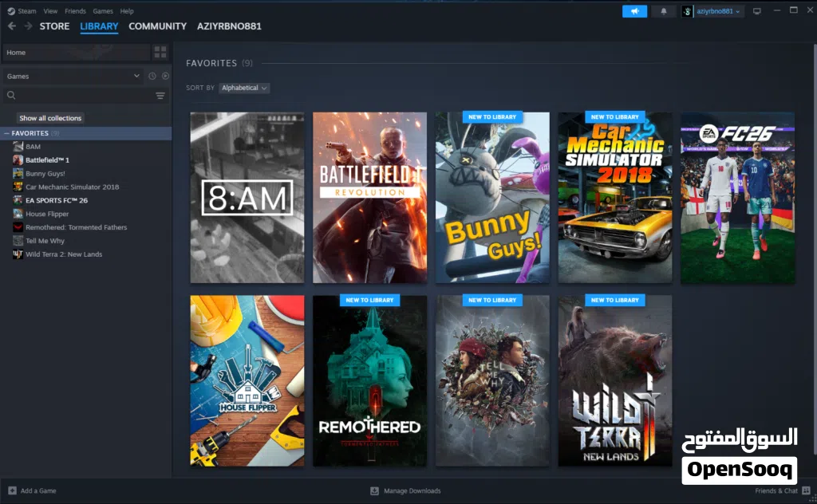
Task: Open the AZIYRBNO881 profile tab
Action: click(229, 26)
